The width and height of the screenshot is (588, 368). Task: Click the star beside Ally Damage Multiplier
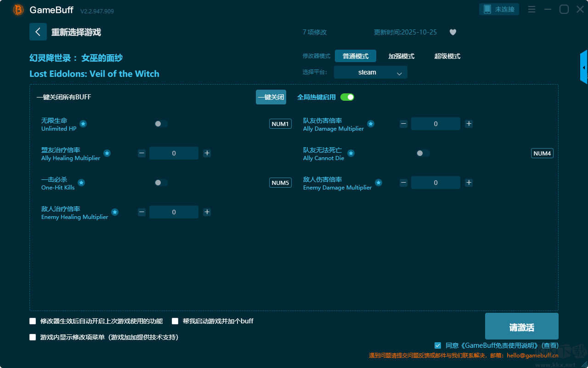(371, 124)
